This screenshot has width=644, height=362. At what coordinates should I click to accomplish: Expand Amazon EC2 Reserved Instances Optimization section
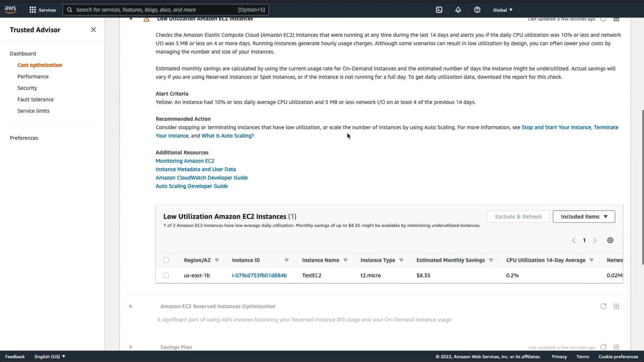coord(131,306)
